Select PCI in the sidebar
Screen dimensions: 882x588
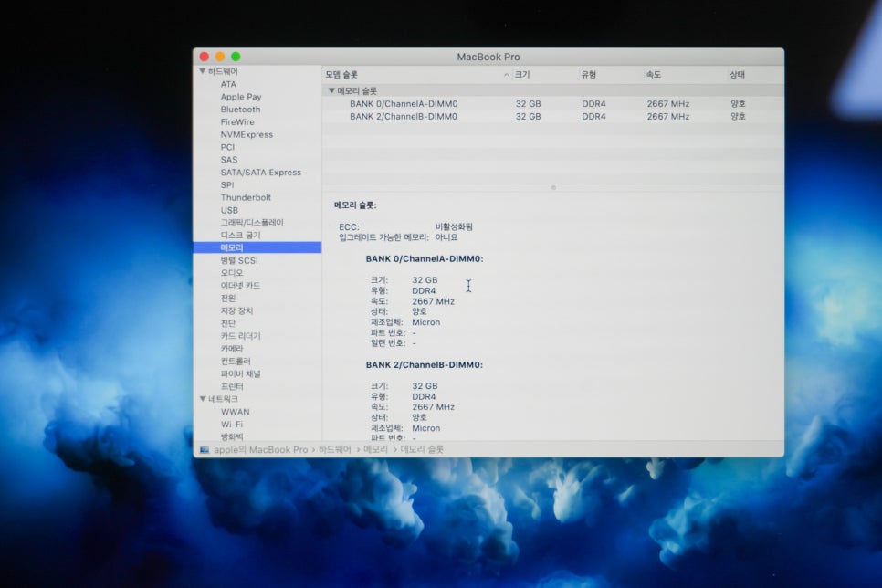point(227,147)
